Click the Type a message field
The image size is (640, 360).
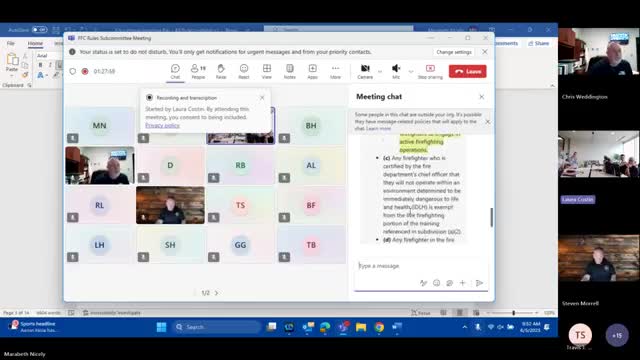420,266
